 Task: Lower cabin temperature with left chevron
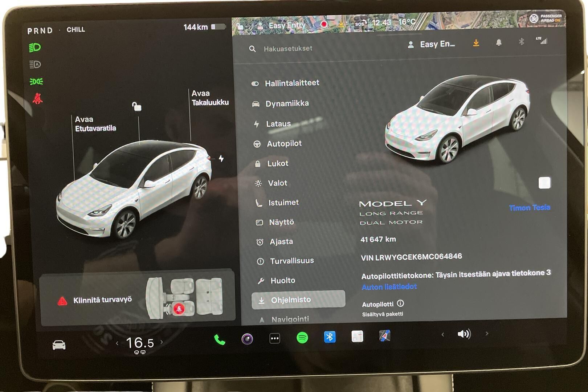pos(117,343)
